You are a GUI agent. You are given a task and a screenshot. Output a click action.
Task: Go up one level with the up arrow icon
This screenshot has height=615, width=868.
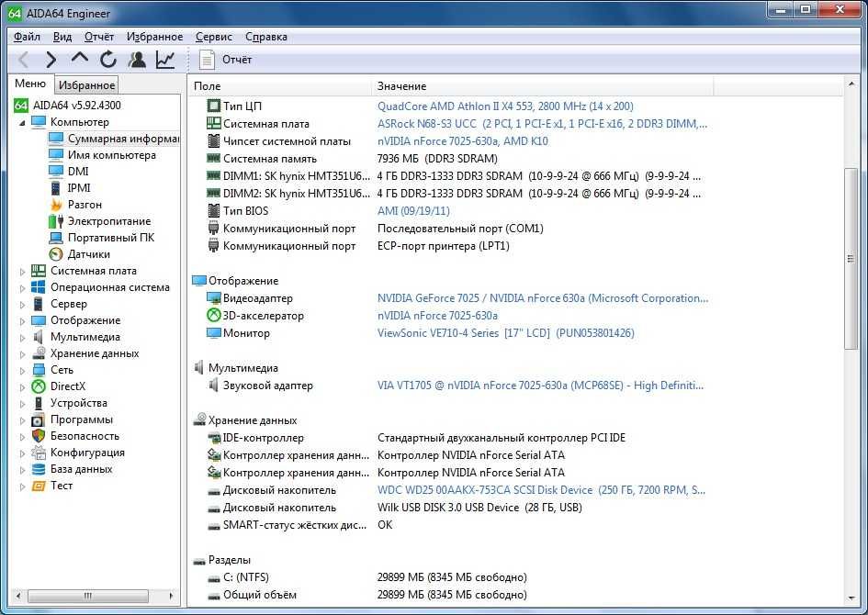(x=80, y=58)
